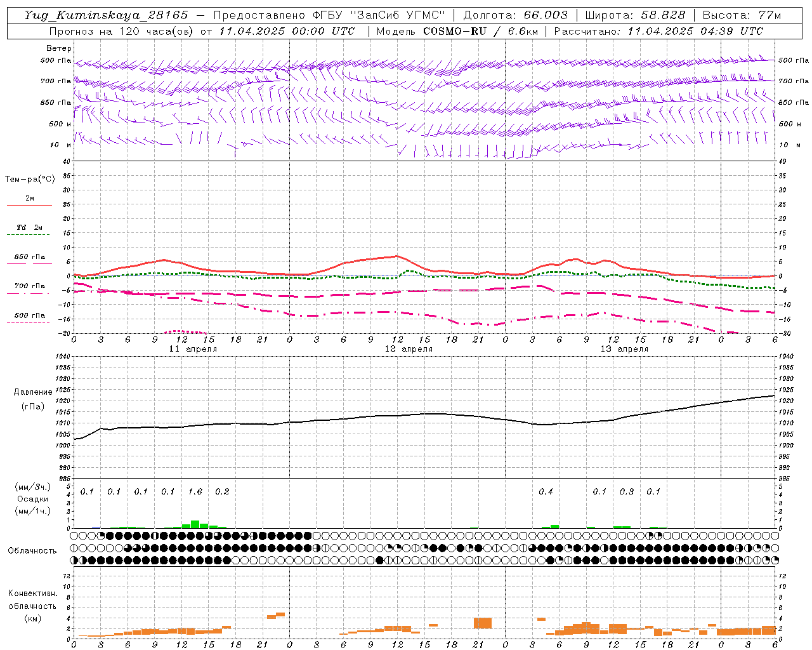The height and width of the screenshot is (650, 812).
Task: Click the (мм/1ч.) unit label
Action: click(32, 511)
